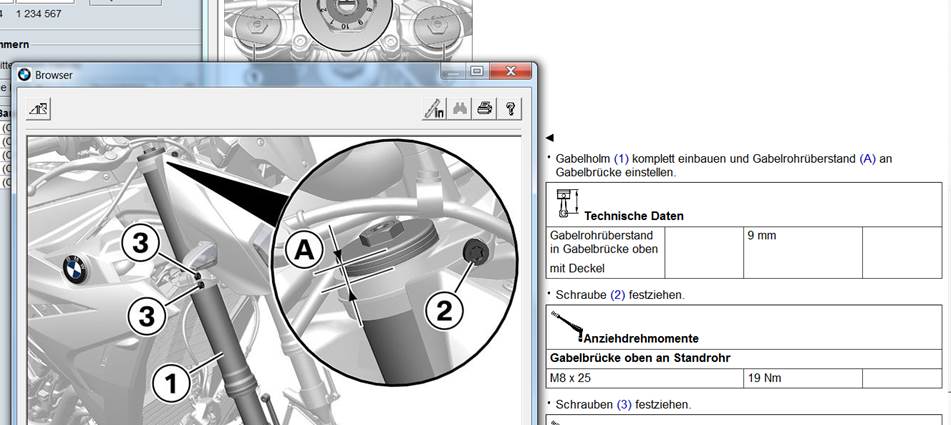The image size is (951, 425).
Task: Click the inch units measurement icon
Action: click(434, 109)
